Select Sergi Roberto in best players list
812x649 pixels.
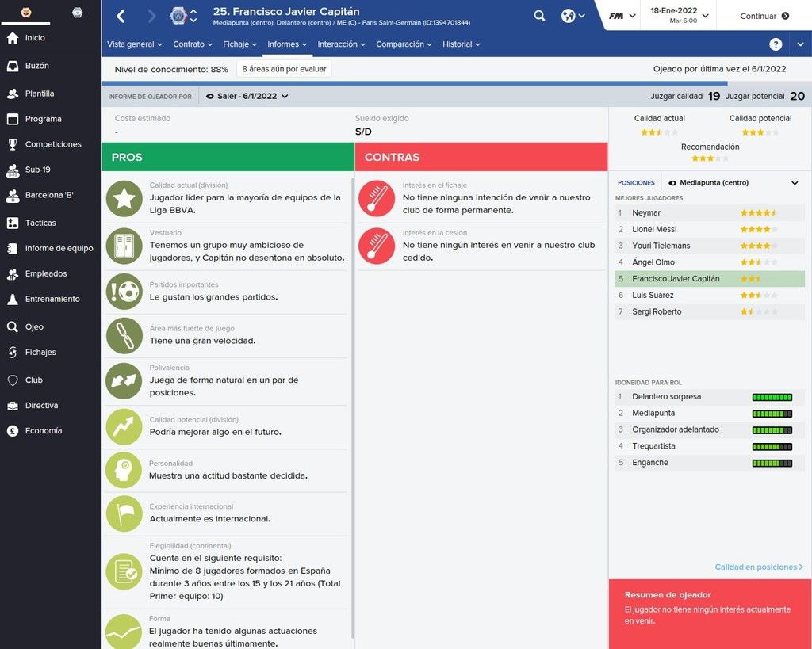click(710, 311)
